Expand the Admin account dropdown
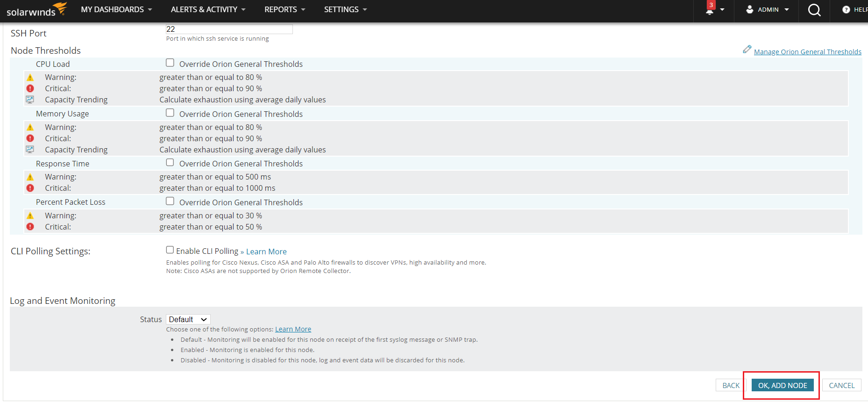The width and height of the screenshot is (868, 403). pyautogui.click(x=787, y=10)
